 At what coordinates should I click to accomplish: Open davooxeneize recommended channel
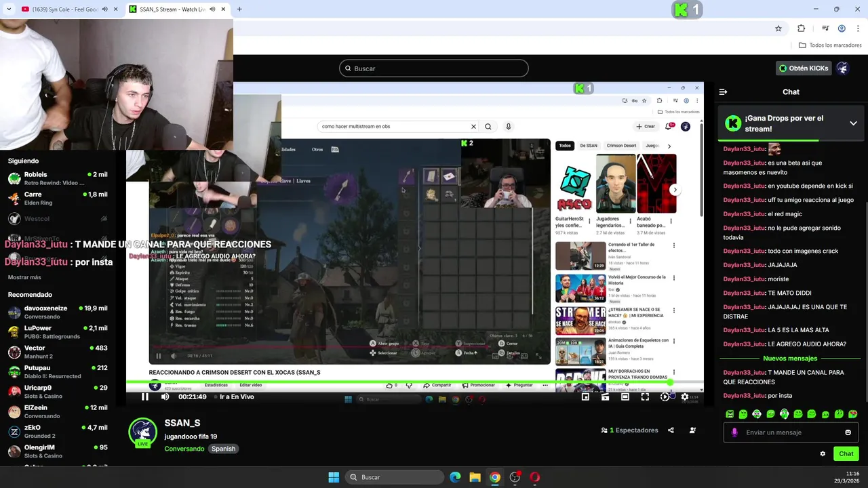(x=58, y=312)
